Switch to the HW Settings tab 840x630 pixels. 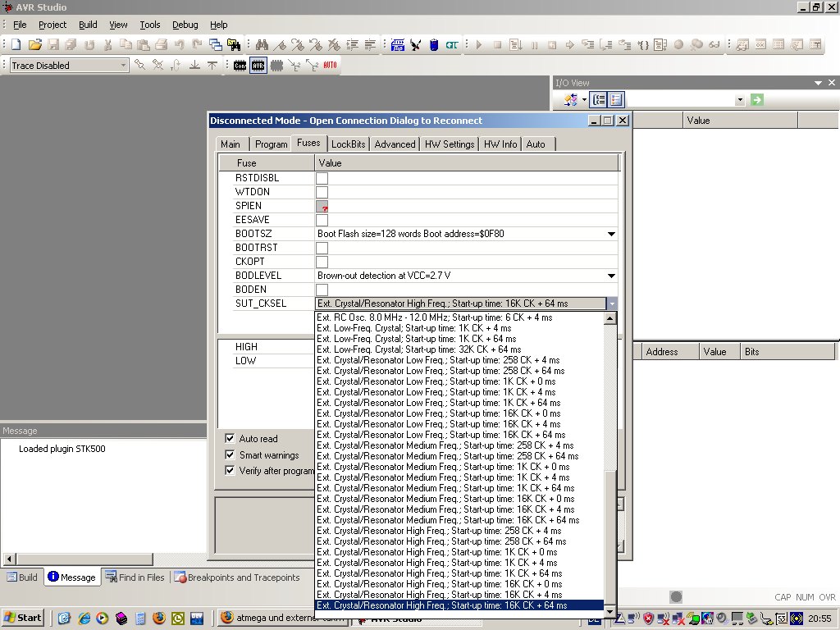point(450,144)
